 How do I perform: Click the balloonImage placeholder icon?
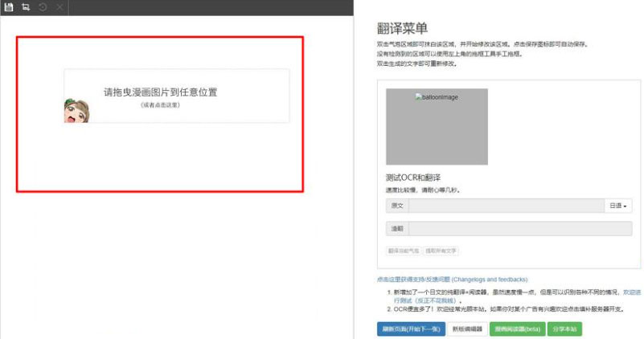(x=418, y=97)
